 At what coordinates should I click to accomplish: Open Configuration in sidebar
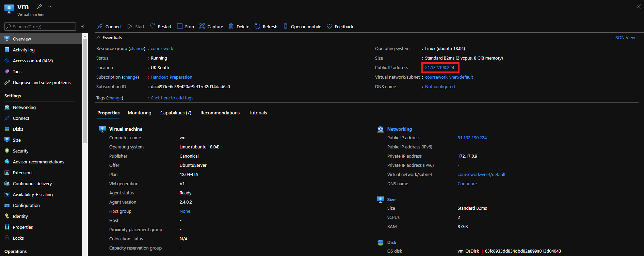pyautogui.click(x=41, y=205)
